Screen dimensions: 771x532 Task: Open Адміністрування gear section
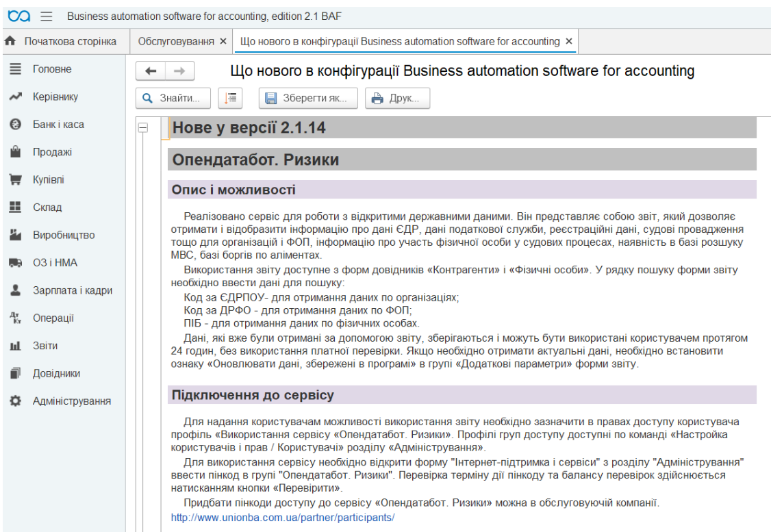pos(72,401)
